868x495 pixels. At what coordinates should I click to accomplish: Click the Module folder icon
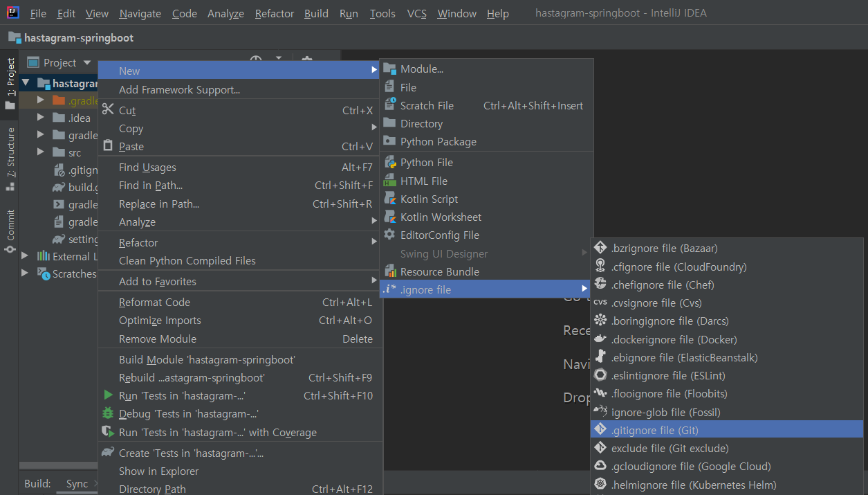pos(389,69)
